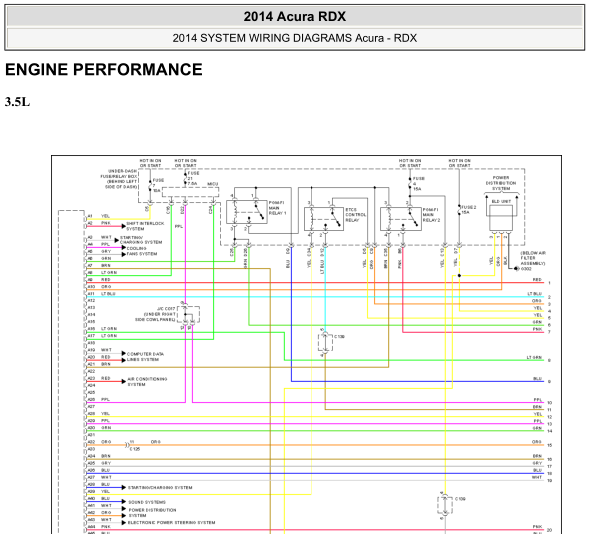Click the 'G302' ground label
The height and width of the screenshot is (534, 600).
[x=526, y=269]
